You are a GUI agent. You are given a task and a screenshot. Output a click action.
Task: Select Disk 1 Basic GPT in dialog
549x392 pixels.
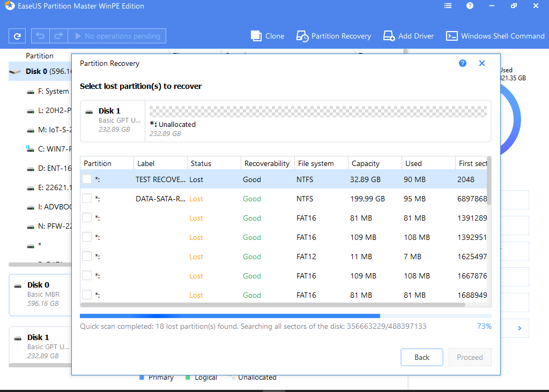pyautogui.click(x=113, y=121)
